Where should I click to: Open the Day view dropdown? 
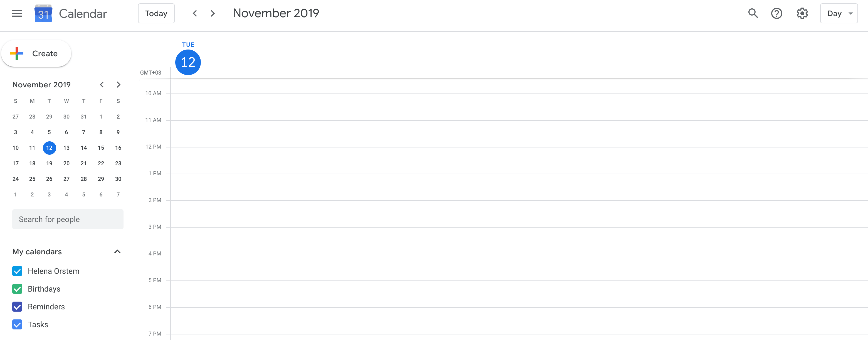pos(839,13)
